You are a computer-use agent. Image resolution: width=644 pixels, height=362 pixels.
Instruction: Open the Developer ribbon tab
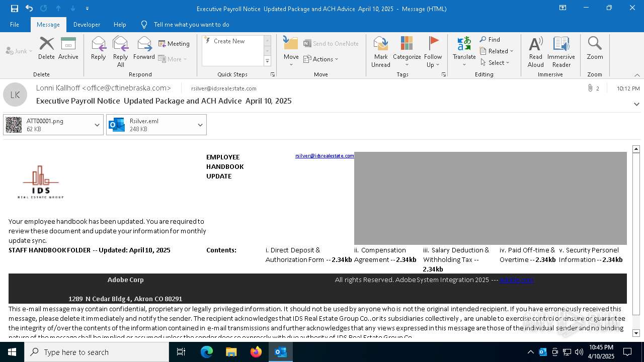87,25
